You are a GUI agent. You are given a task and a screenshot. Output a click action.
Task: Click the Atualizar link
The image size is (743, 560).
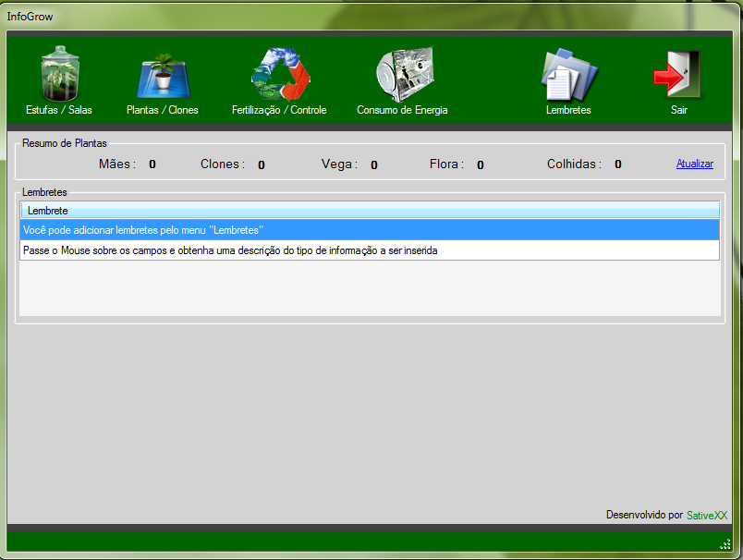pos(695,164)
